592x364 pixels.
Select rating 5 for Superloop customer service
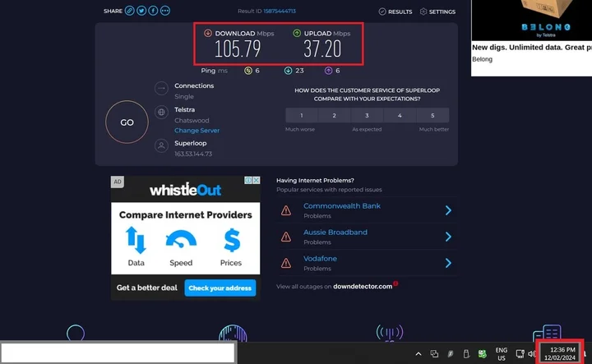[x=432, y=116]
